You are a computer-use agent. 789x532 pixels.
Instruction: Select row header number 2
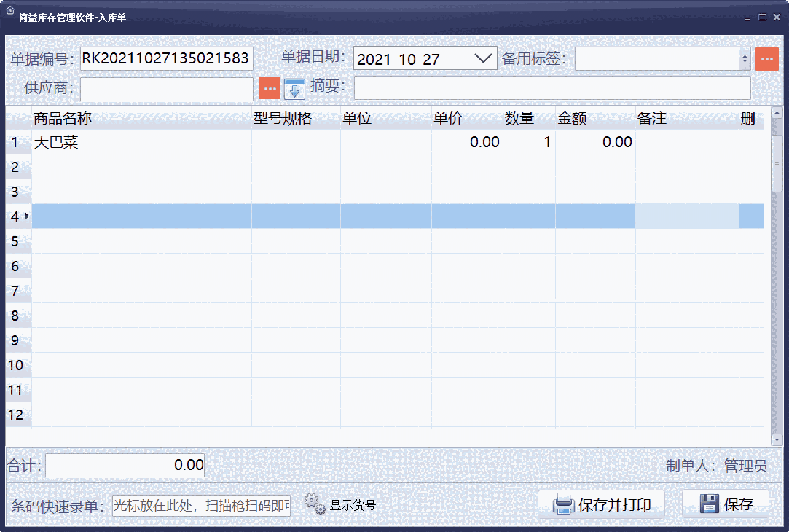click(x=19, y=167)
